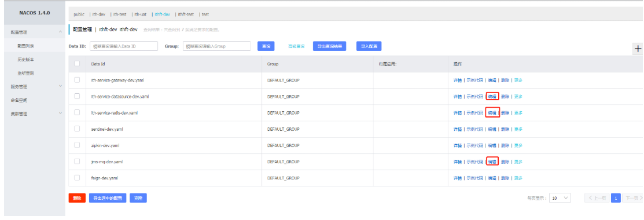Click the red 删除 button below table
The image size is (644, 220).
point(77,198)
